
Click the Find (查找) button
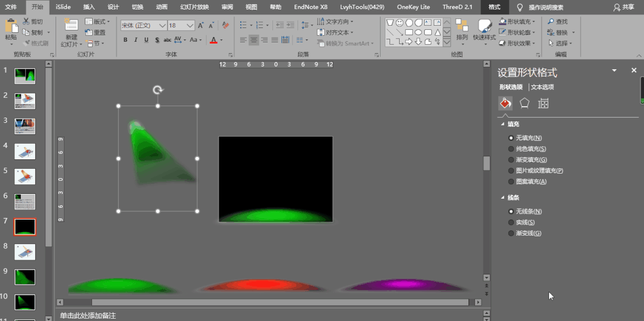[558, 21]
